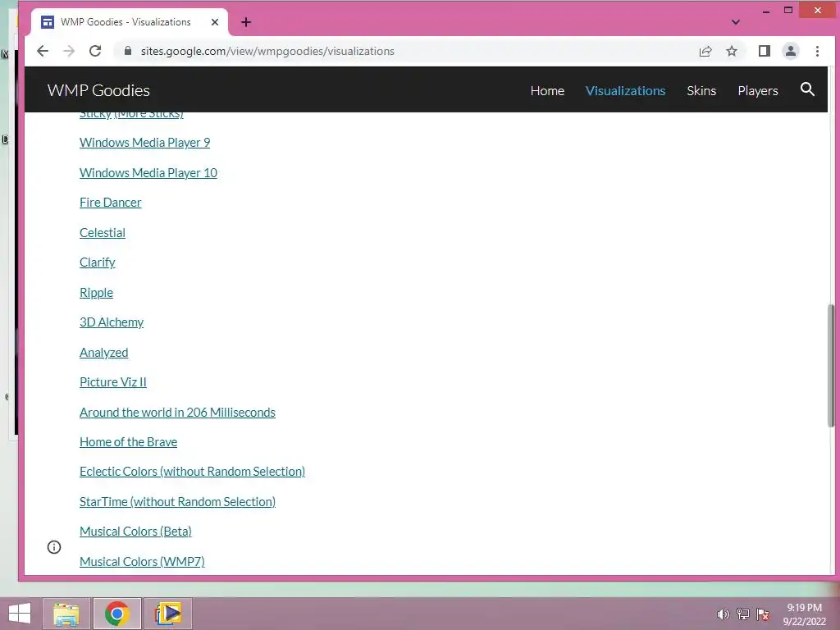Open the Action Center flag icon

tap(763, 614)
